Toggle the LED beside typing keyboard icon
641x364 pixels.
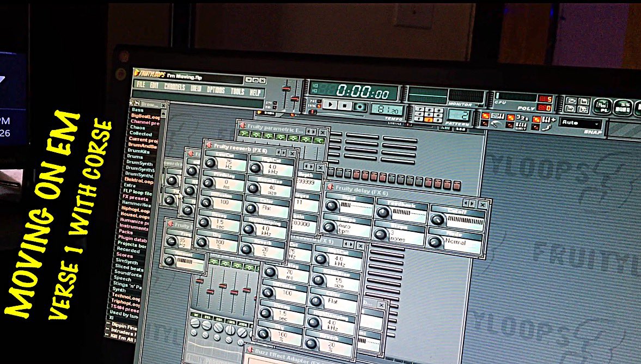(x=486, y=115)
